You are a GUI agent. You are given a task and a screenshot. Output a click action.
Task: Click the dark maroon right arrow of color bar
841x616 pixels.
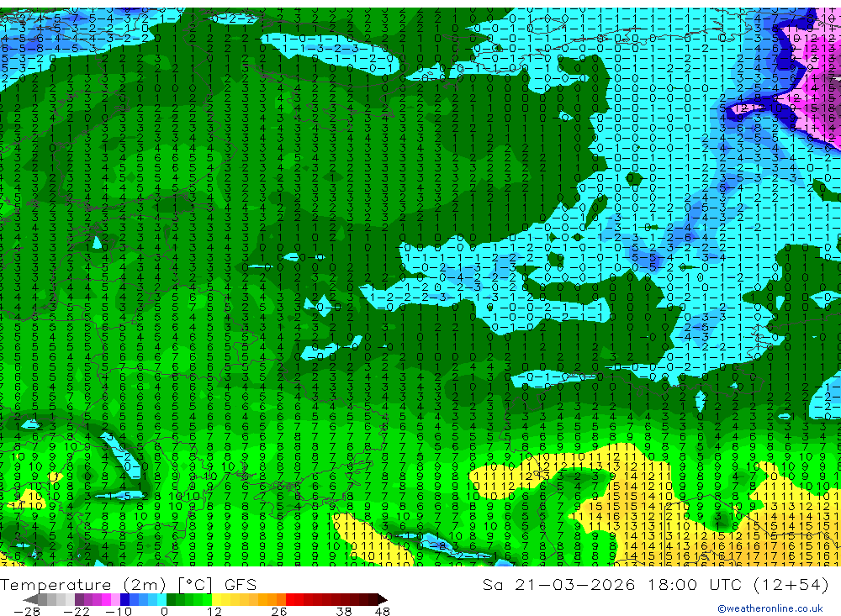coord(383,599)
